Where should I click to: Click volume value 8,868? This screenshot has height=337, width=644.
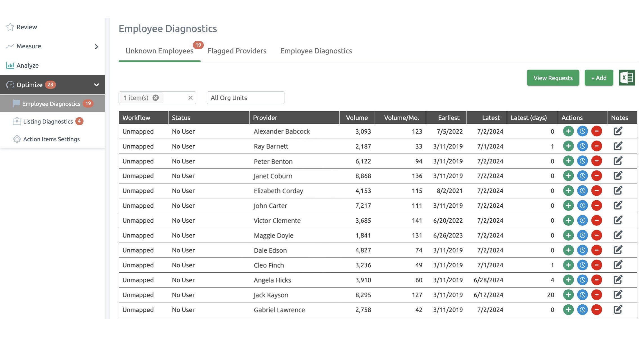(x=363, y=176)
